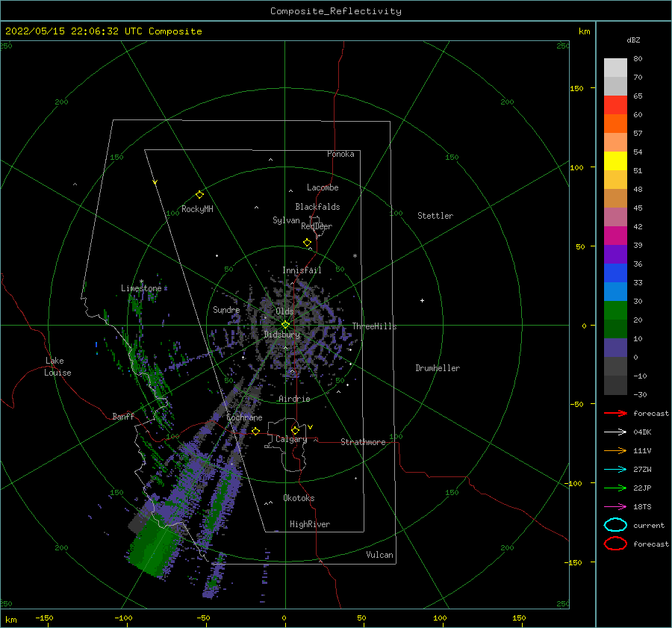The image size is (672, 628).
Task: Click the Olds city label
Action: pyautogui.click(x=284, y=311)
